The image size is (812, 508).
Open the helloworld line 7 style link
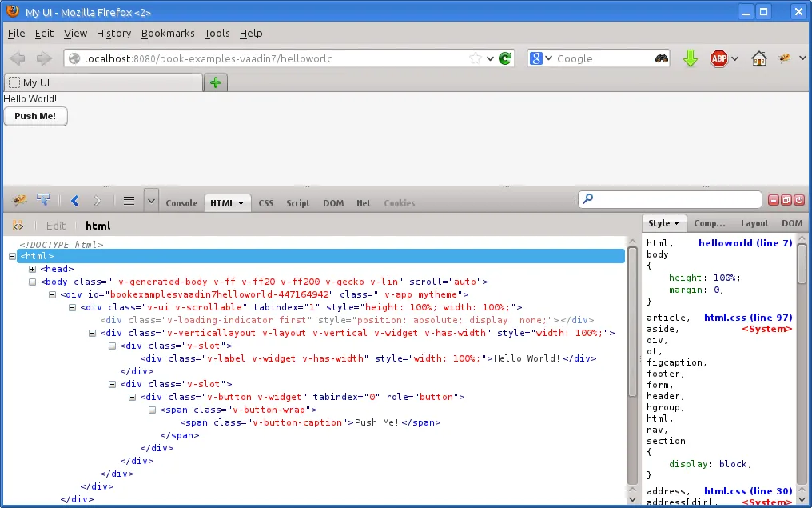point(745,242)
